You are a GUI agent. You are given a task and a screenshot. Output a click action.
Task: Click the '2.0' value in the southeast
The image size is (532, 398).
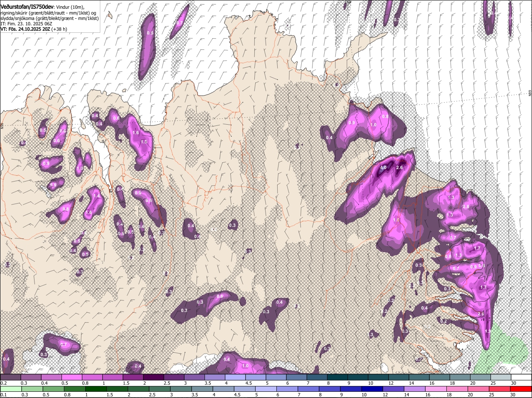[x=481, y=314]
